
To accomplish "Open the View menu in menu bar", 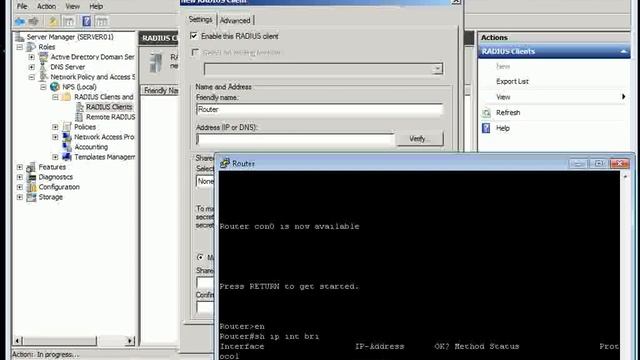I will 73,7.
